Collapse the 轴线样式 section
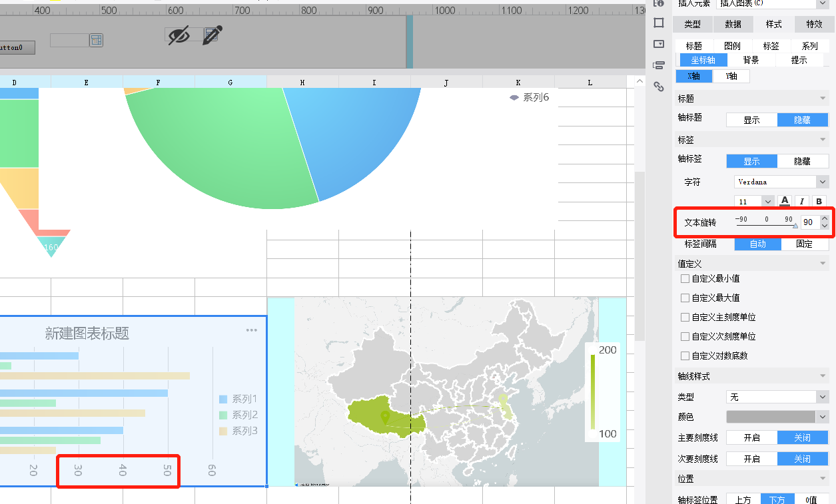This screenshot has height=504, width=836. tap(823, 376)
